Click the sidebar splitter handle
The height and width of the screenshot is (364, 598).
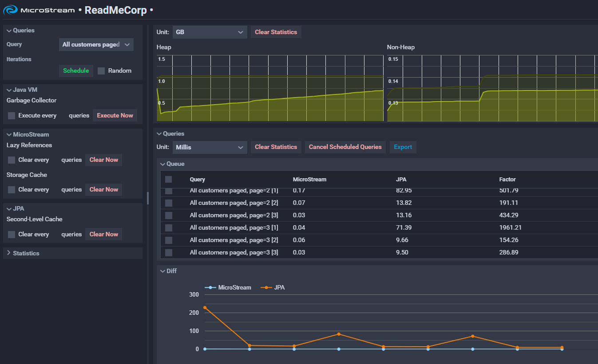click(148, 198)
